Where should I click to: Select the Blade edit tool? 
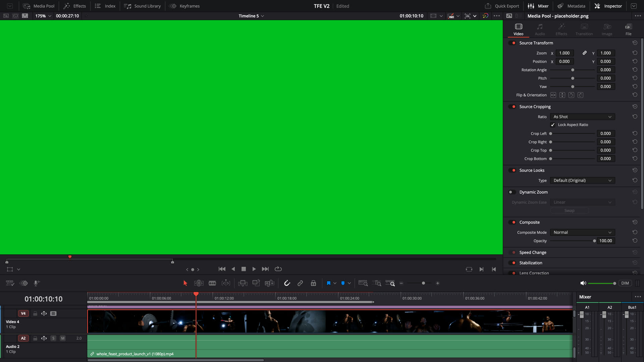212,283
